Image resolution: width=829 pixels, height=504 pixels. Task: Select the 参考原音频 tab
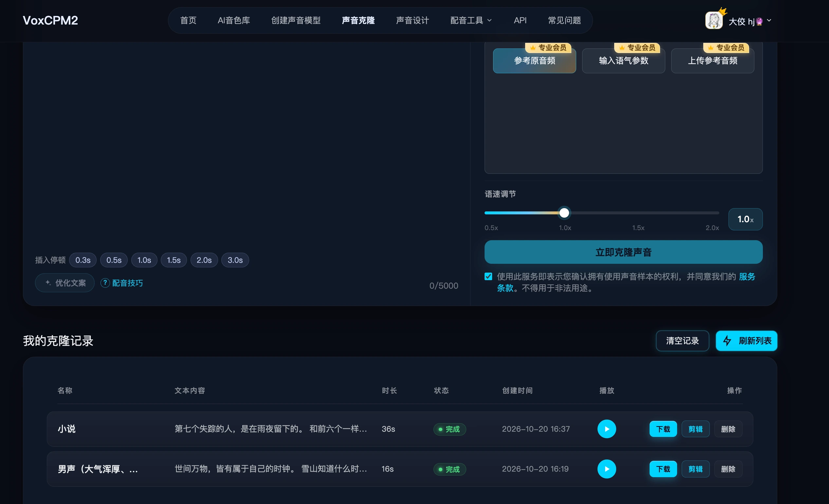coord(534,61)
